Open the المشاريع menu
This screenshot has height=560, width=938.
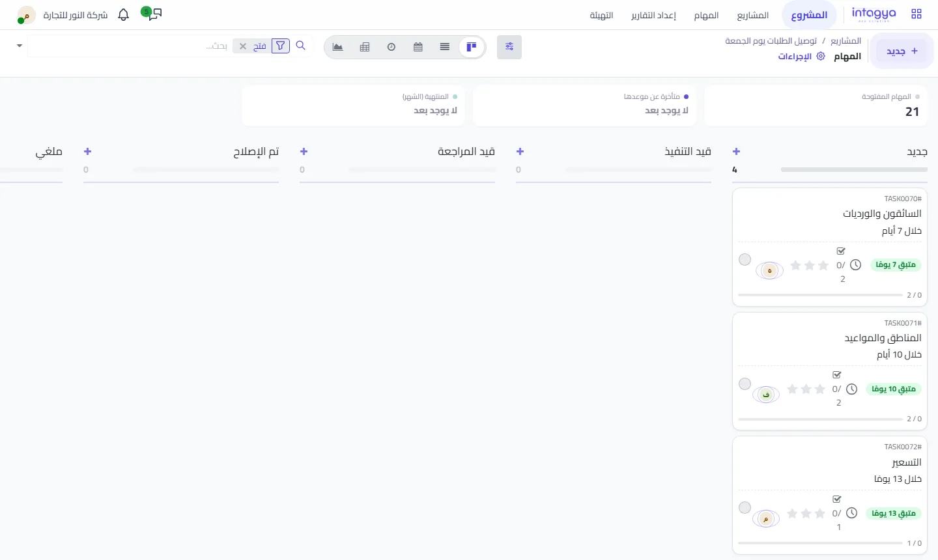tap(753, 15)
